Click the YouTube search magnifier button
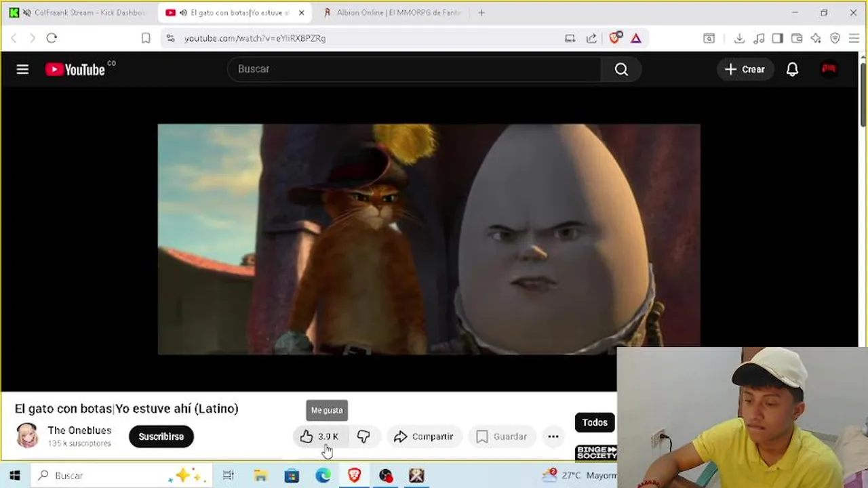Image resolution: width=868 pixels, height=488 pixels. pyautogui.click(x=621, y=69)
